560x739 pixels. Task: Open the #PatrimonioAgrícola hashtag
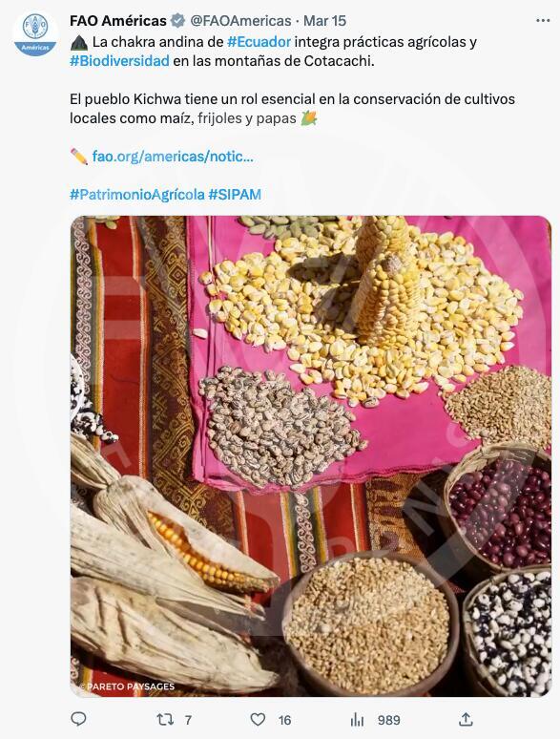click(x=137, y=195)
